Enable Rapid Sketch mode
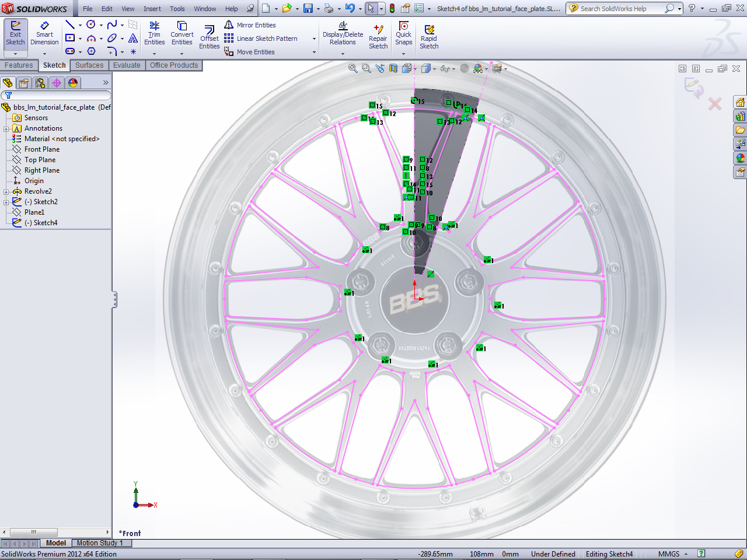The image size is (747, 560). pyautogui.click(x=429, y=35)
